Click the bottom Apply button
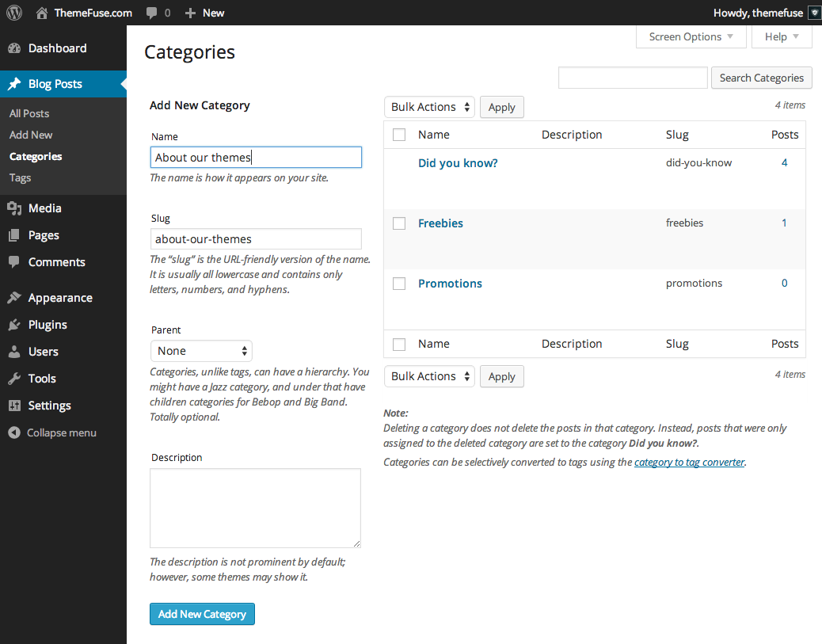This screenshot has height=644, width=822. (502, 376)
